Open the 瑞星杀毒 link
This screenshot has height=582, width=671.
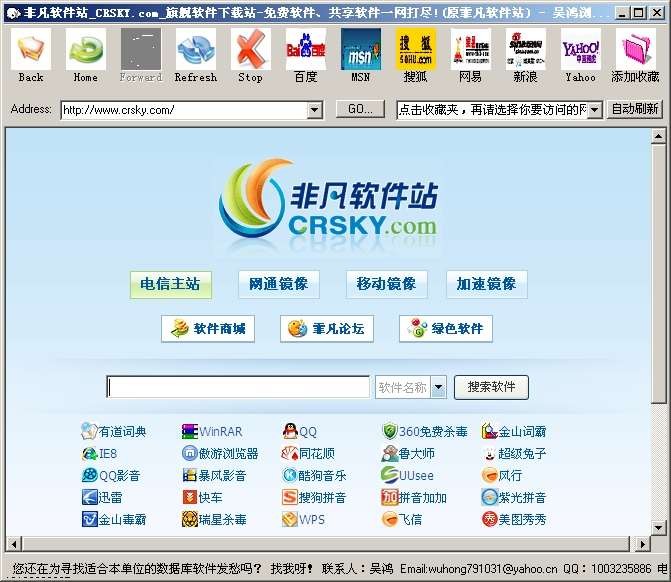tap(214, 520)
